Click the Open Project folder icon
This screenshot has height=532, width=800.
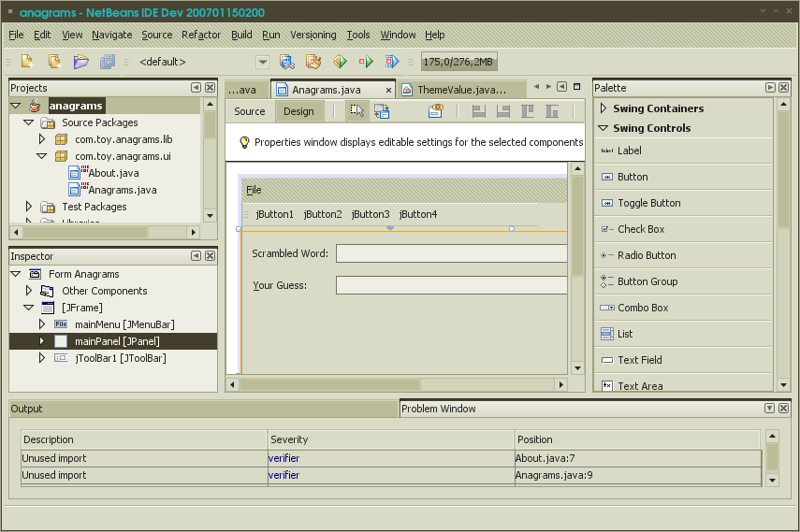coord(80,62)
